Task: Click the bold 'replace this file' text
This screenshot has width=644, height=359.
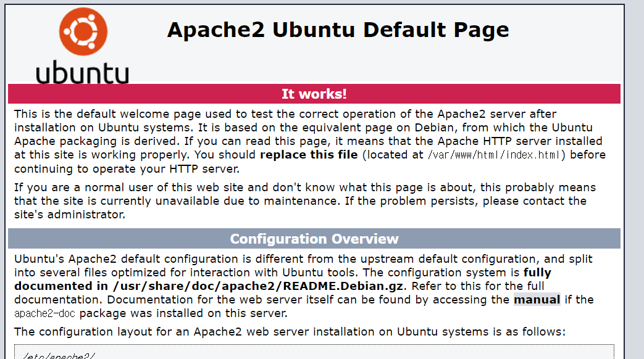Action: [309, 155]
